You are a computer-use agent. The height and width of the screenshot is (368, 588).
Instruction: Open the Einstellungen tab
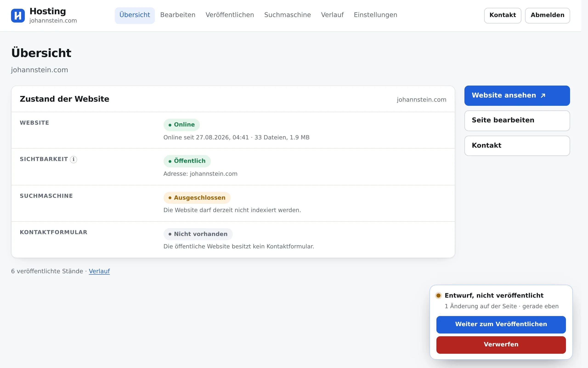tap(375, 15)
